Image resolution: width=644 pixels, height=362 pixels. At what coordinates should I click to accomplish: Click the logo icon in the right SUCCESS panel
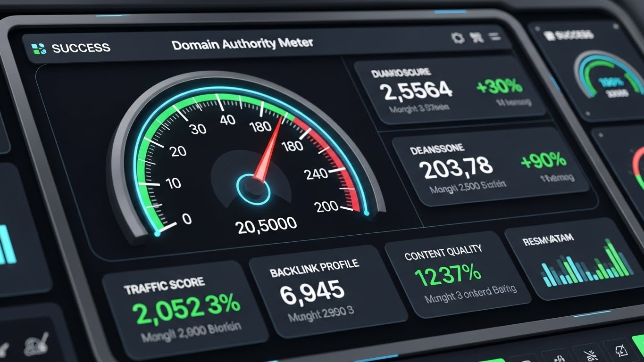(548, 35)
